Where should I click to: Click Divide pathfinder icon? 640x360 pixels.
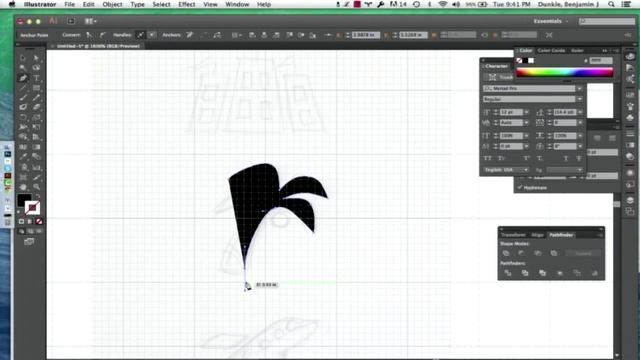pos(508,273)
